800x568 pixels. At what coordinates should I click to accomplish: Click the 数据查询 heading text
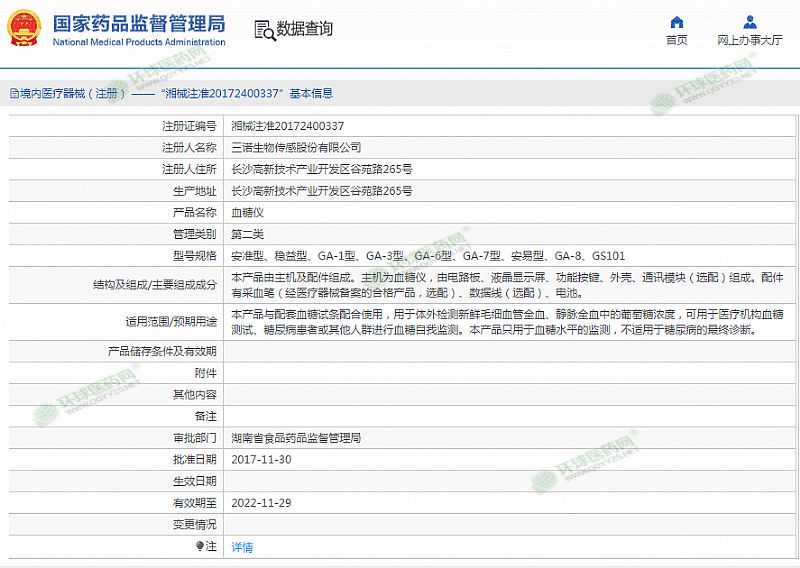(305, 28)
